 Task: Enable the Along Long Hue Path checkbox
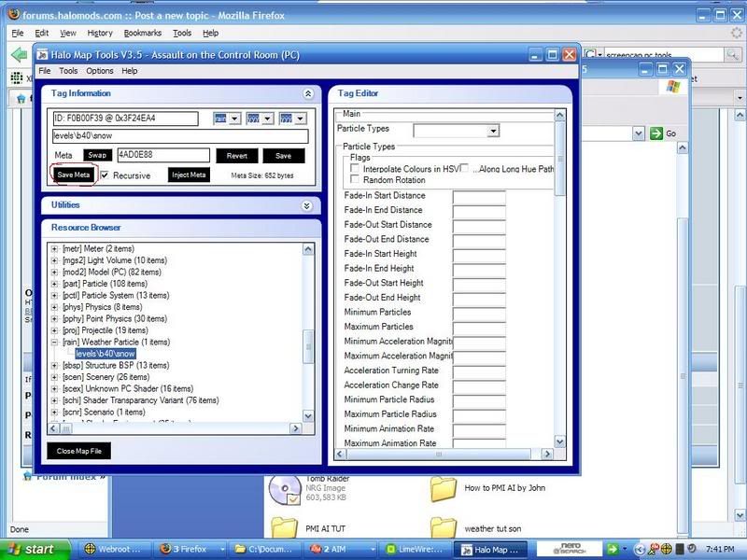464,168
